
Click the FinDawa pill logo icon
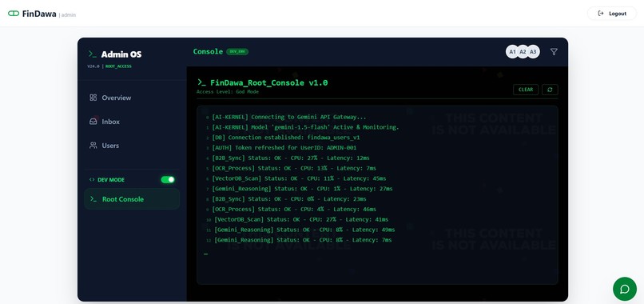[14, 14]
